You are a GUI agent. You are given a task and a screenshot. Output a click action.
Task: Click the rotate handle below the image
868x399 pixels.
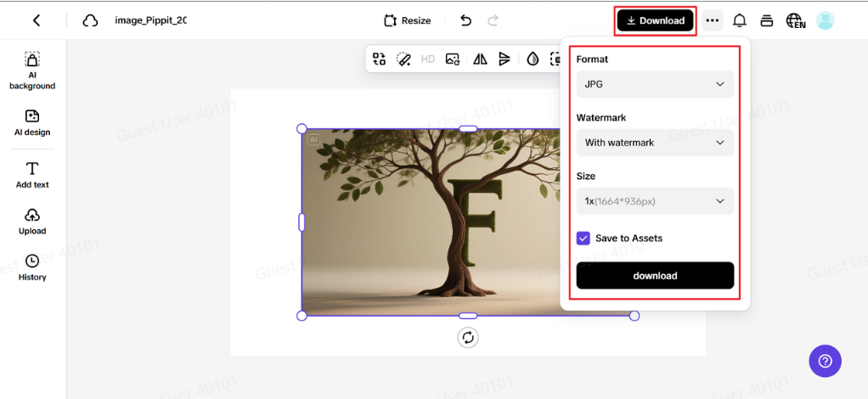pyautogui.click(x=468, y=338)
